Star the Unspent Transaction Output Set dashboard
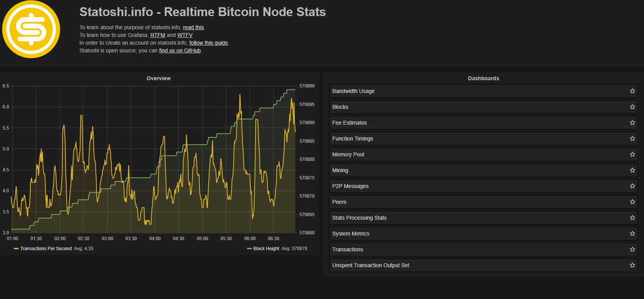Image resolution: width=644 pixels, height=299 pixels. click(632, 265)
